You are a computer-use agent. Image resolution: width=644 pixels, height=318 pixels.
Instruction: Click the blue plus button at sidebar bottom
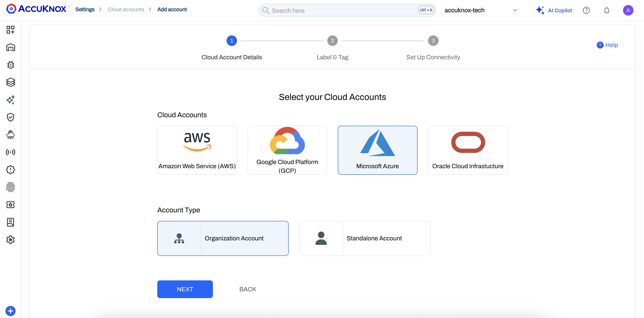(11, 311)
